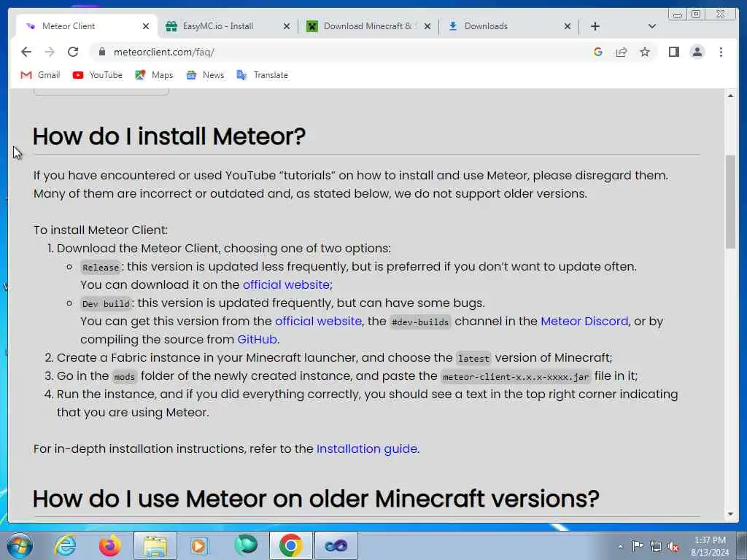Open the Translate bookmark
This screenshot has width=747, height=560.
point(262,75)
